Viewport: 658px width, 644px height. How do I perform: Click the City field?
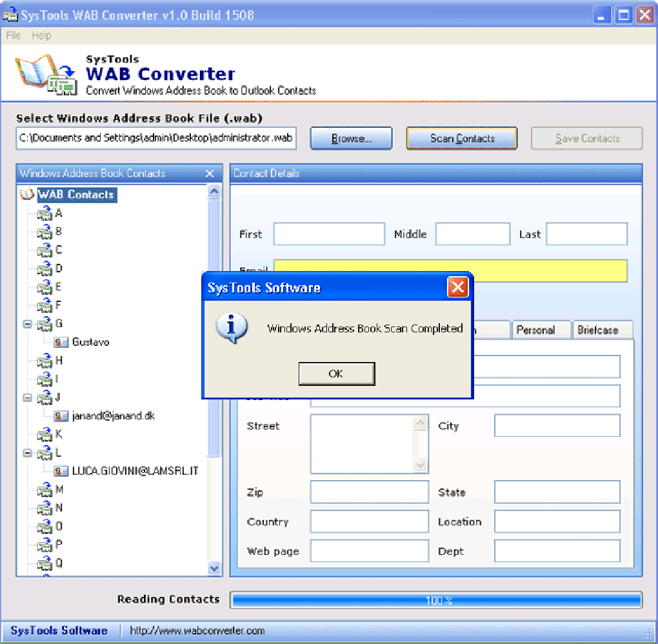pyautogui.click(x=557, y=426)
